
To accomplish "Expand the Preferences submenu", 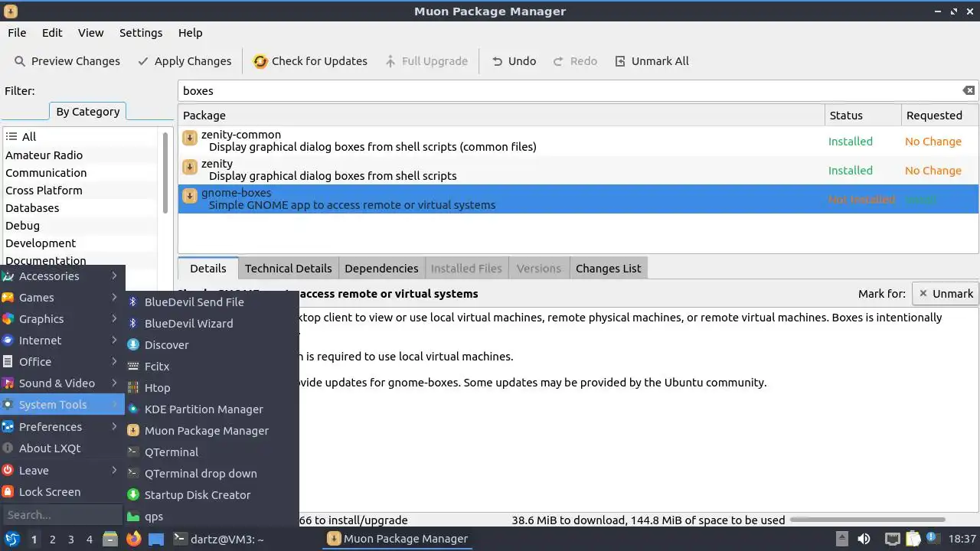I will tap(62, 427).
